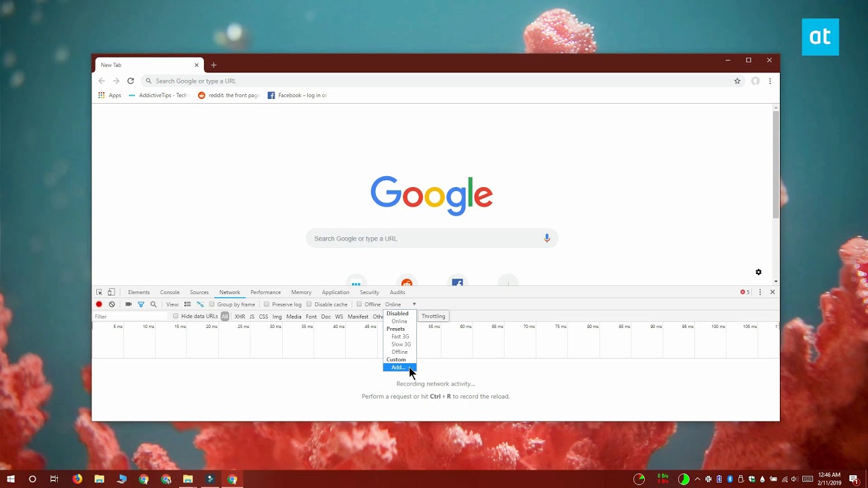This screenshot has width=868, height=488.
Task: Select the All request type filter
Action: click(225, 317)
